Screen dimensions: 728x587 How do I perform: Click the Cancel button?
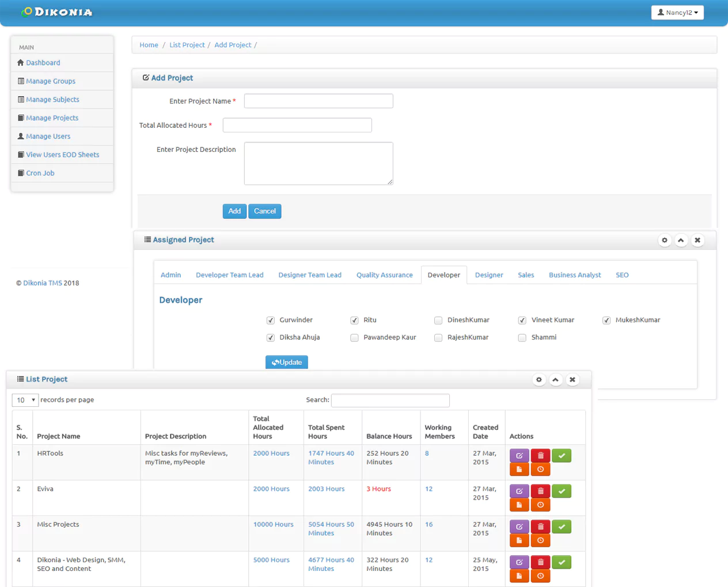265,211
